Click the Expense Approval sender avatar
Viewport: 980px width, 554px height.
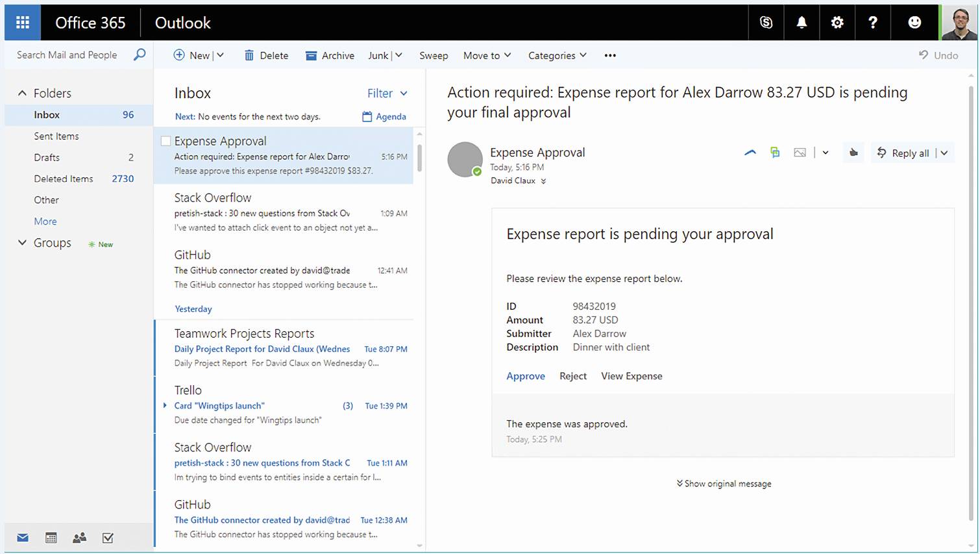click(x=465, y=159)
